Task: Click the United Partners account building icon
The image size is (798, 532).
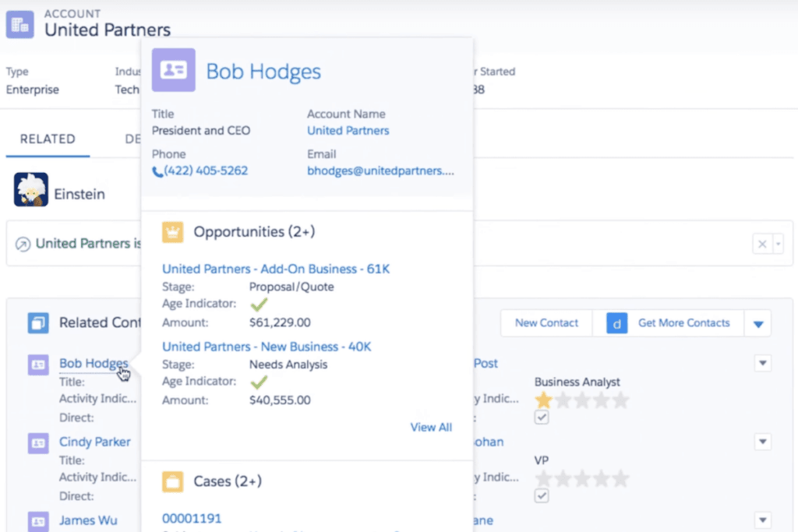Action: (x=19, y=24)
